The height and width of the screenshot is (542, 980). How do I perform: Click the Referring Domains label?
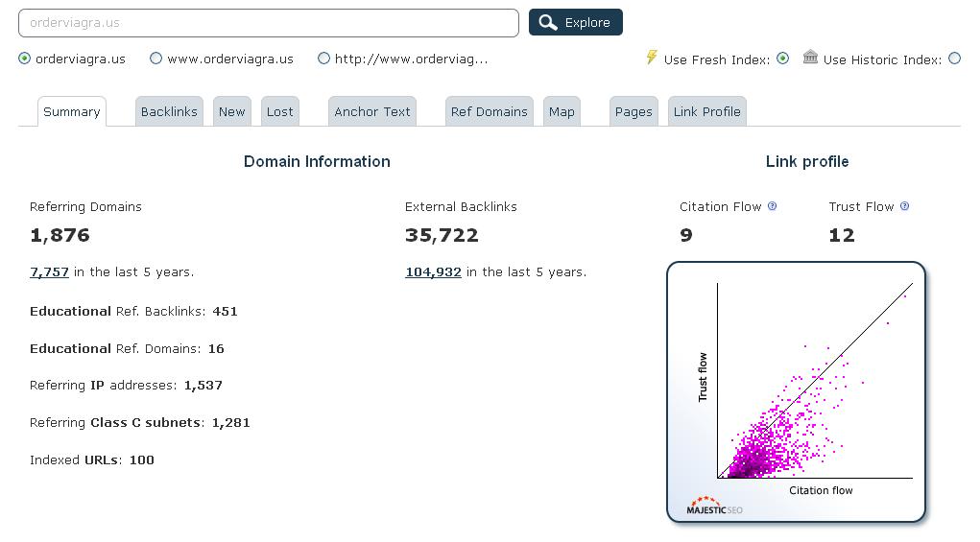(85, 206)
